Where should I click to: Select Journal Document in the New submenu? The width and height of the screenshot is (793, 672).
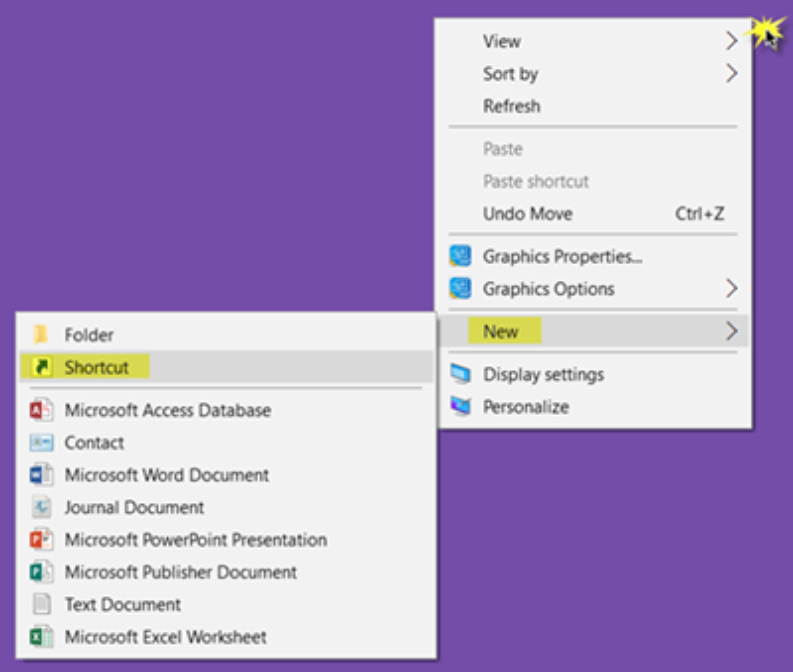(x=134, y=507)
